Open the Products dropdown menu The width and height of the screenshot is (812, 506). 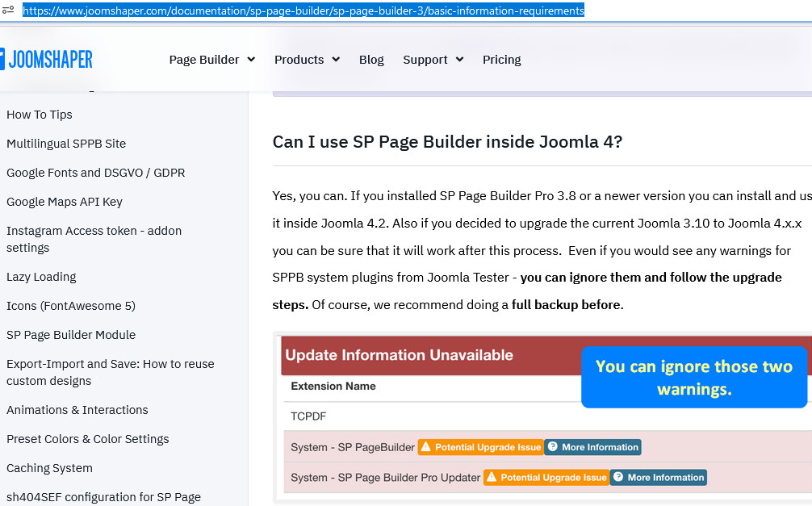click(307, 60)
